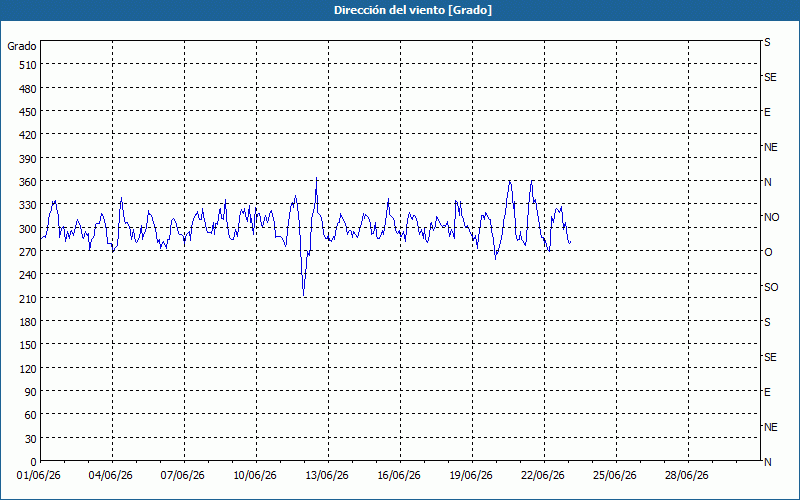This screenshot has width=800, height=500.
Task: Click the 210 degree axis label
Action: point(28,298)
